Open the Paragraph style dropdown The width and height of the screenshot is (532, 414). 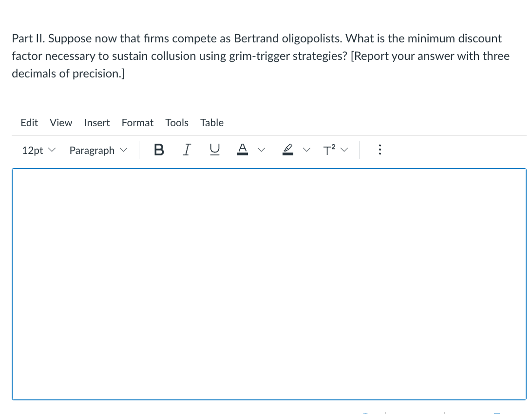coord(97,150)
